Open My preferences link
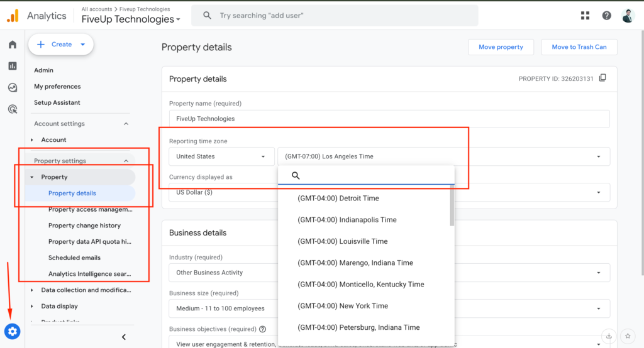The height and width of the screenshot is (348, 644). tap(57, 87)
